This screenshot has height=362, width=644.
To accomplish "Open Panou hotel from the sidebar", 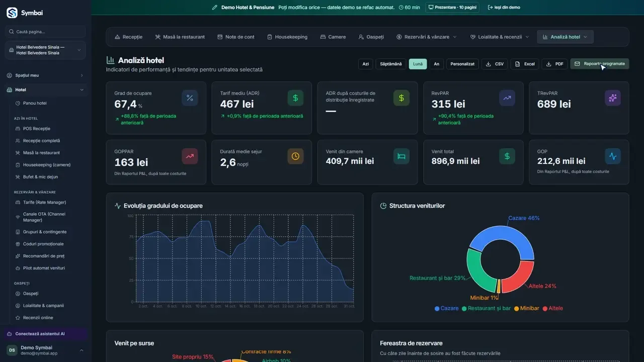I will click(48, 103).
